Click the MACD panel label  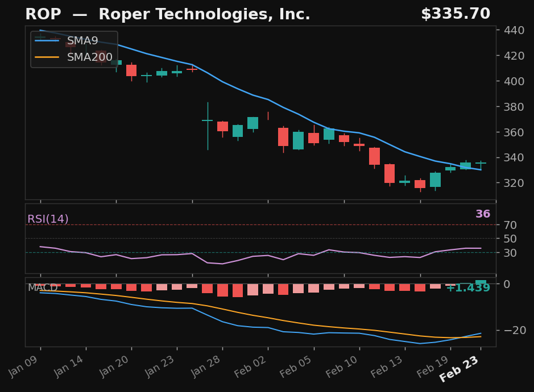coord(43,287)
